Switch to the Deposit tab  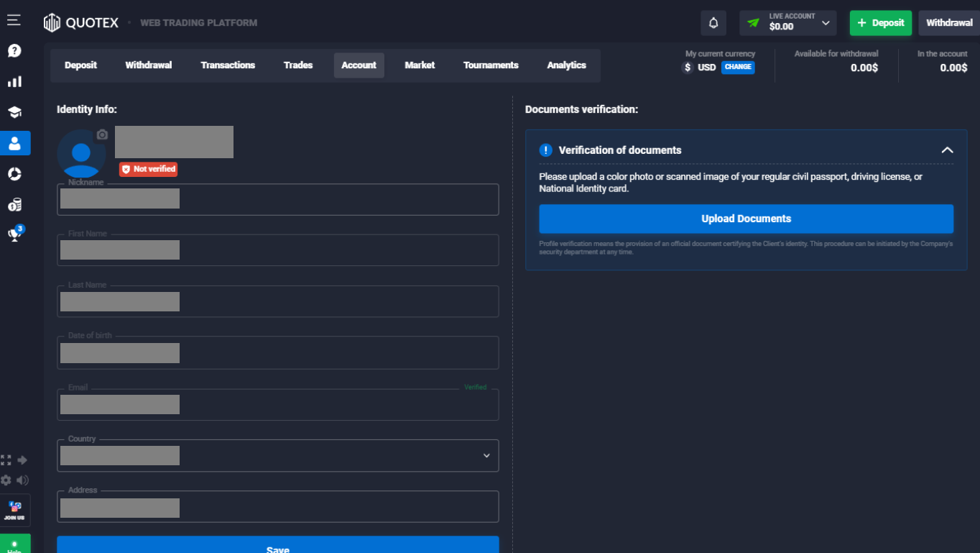coord(80,65)
